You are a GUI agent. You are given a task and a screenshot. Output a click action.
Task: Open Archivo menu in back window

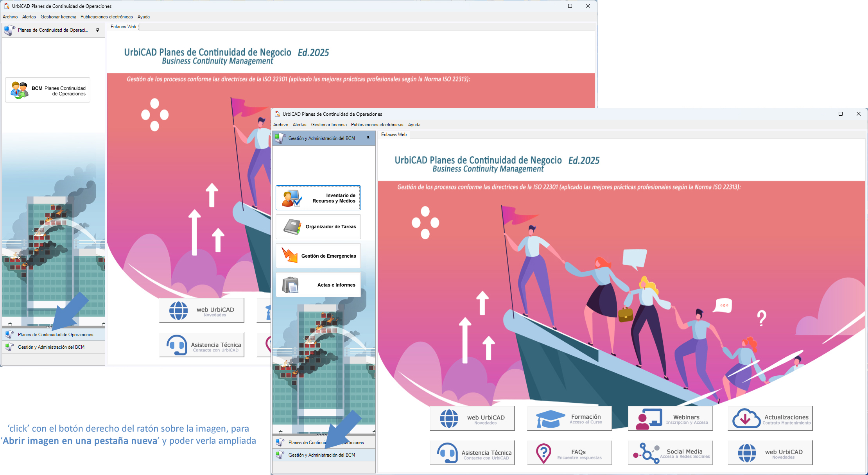pyautogui.click(x=10, y=17)
